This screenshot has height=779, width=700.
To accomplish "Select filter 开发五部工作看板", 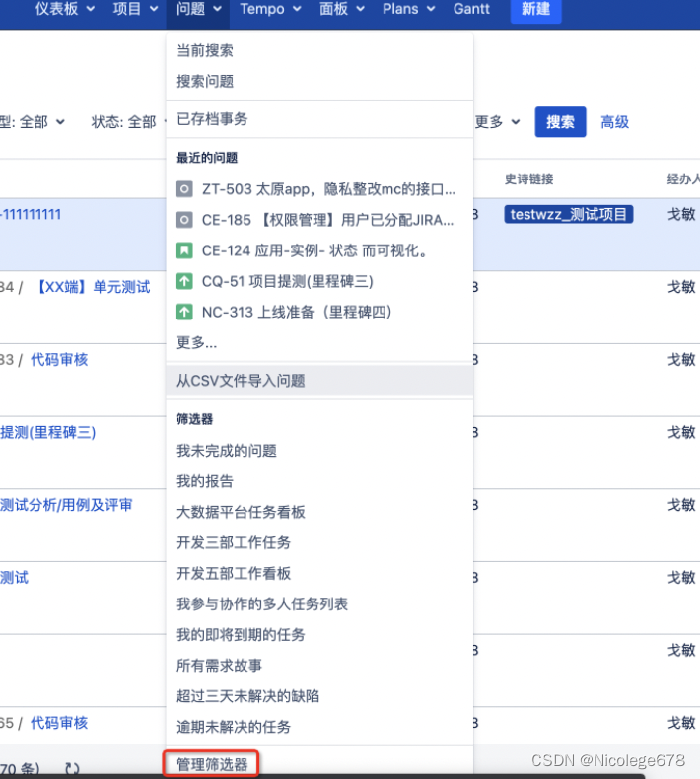I will [x=319, y=573].
